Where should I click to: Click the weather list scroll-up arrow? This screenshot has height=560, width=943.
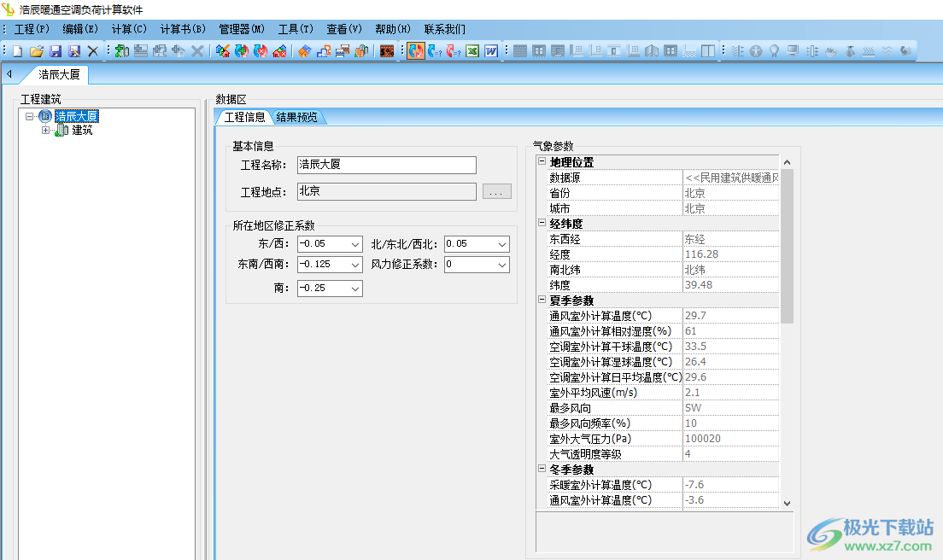[x=787, y=162]
